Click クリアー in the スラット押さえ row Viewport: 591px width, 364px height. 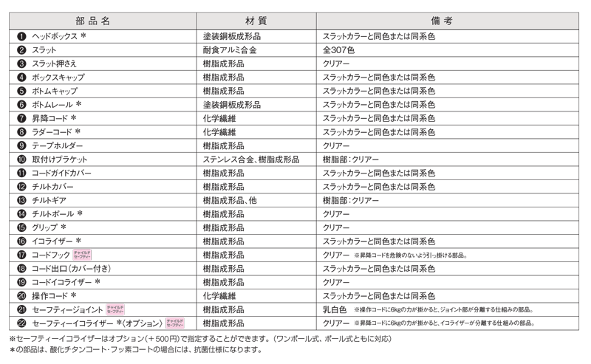coord(336,63)
